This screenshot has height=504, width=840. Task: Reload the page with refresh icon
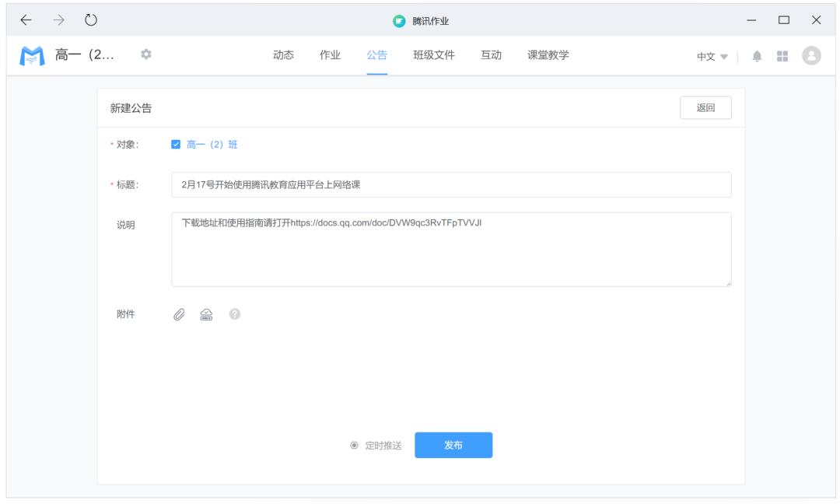(x=91, y=20)
